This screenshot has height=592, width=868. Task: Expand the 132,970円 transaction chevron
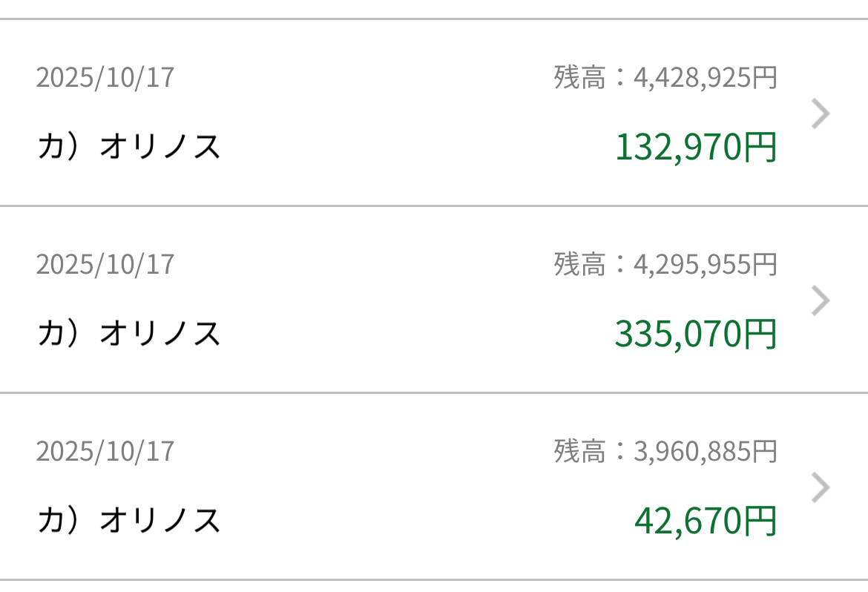(820, 114)
